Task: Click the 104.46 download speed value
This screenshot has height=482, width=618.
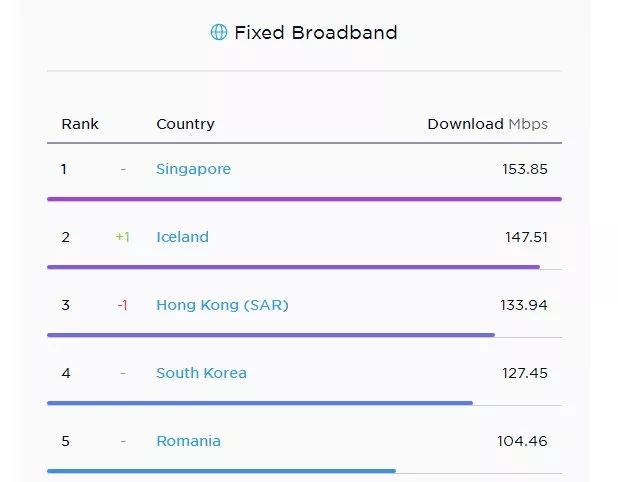Action: click(x=522, y=441)
